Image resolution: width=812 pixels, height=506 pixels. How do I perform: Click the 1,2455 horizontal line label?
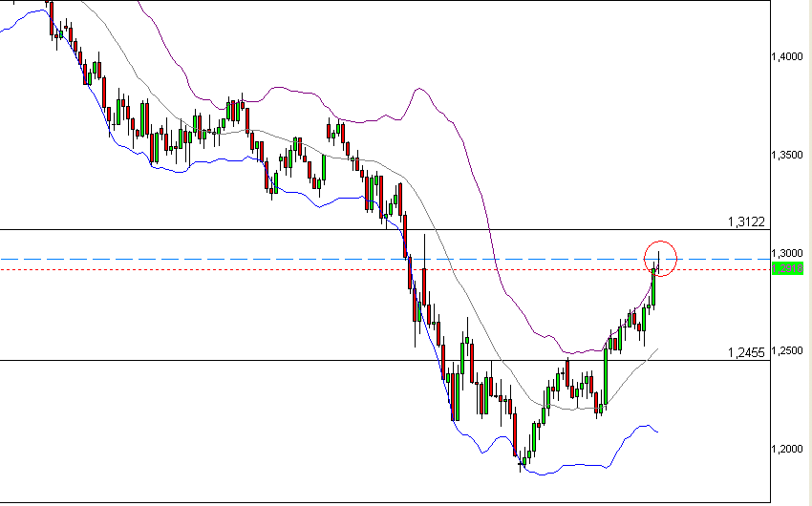(x=746, y=353)
